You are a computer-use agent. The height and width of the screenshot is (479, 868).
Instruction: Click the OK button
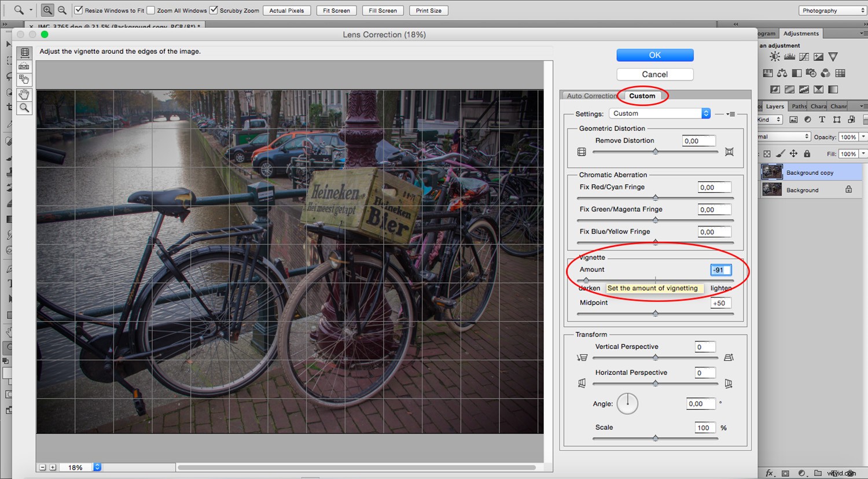(654, 55)
